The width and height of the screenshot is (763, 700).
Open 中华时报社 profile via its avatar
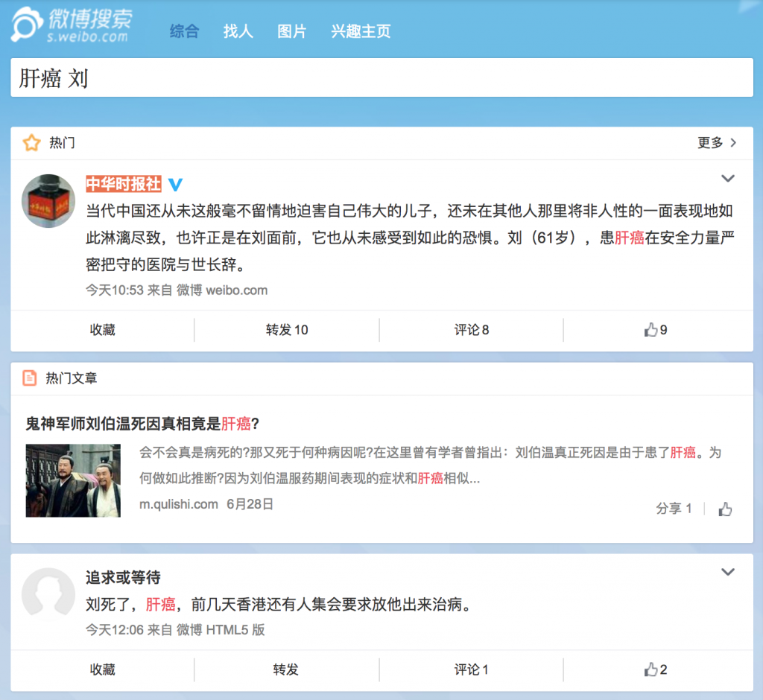pos(48,201)
